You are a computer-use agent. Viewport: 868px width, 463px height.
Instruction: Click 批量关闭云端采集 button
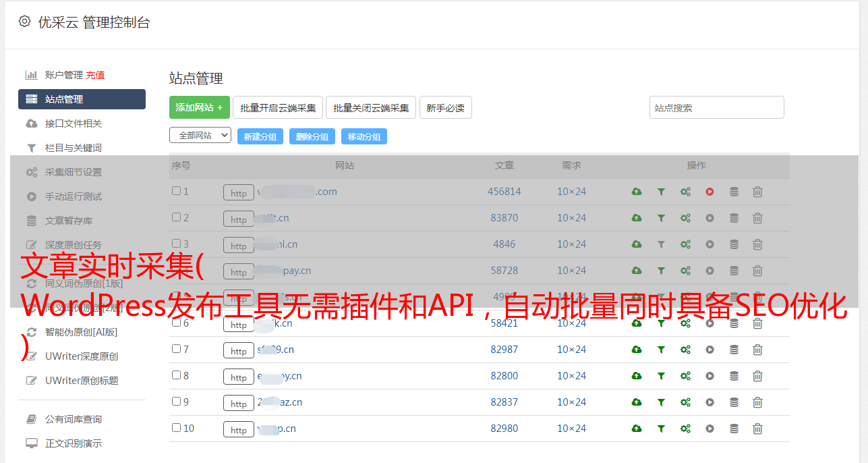click(371, 107)
